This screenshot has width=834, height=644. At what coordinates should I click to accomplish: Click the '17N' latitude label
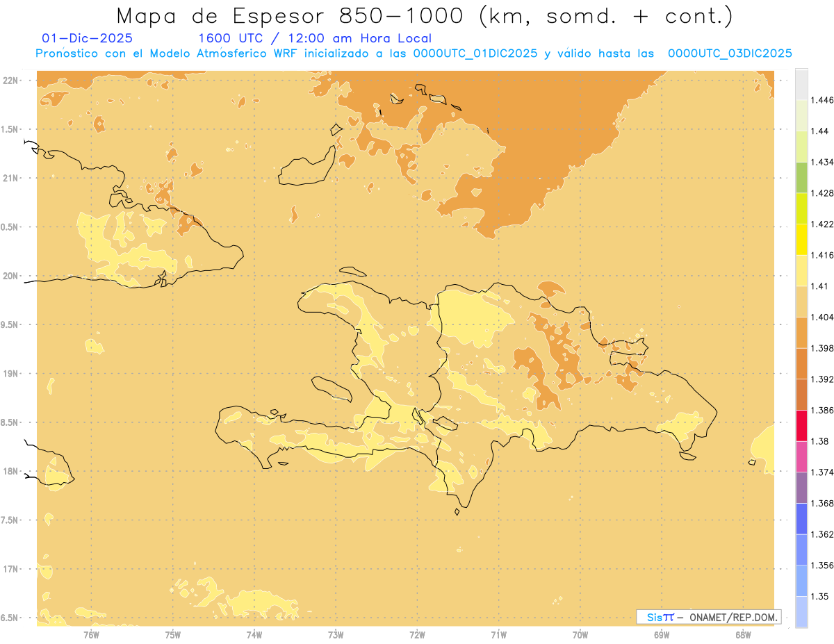pyautogui.click(x=10, y=569)
